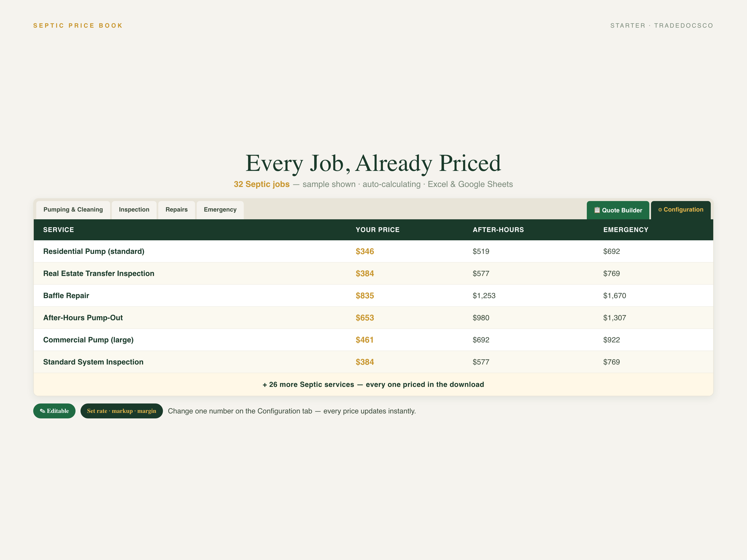Open the Quote Builder tab
Viewport: 747px width, 560px height.
point(618,210)
